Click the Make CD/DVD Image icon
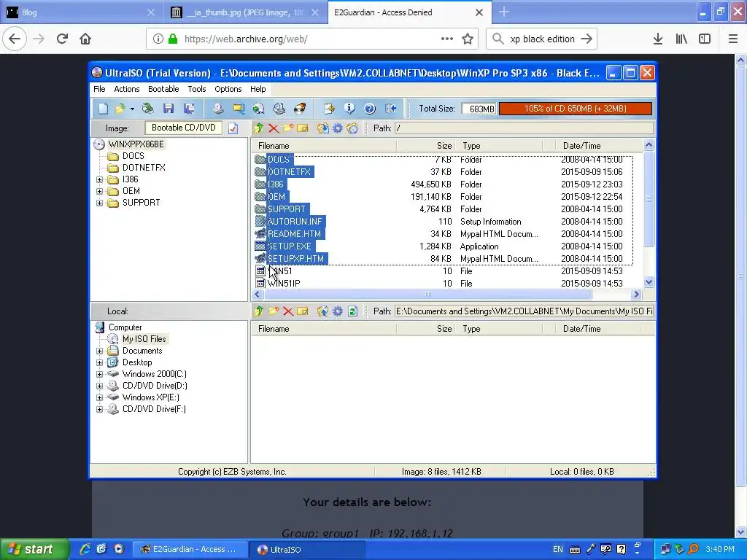 [x=217, y=109]
